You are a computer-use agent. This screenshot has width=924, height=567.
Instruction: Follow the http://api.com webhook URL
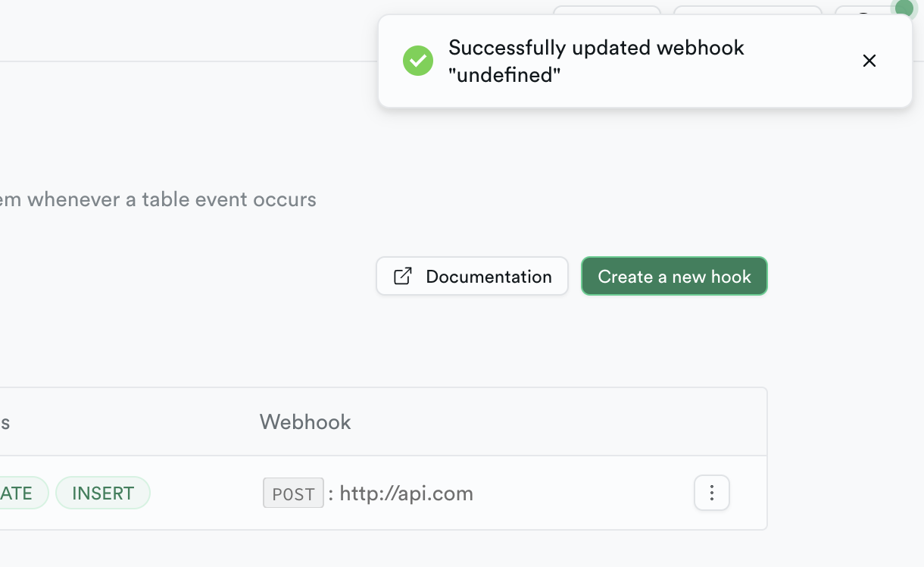pyautogui.click(x=405, y=493)
